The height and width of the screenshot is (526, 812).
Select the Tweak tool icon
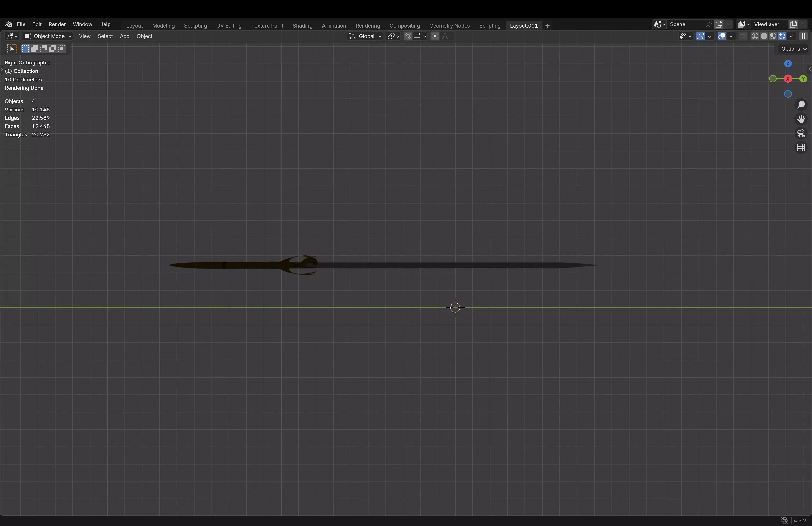(12, 49)
